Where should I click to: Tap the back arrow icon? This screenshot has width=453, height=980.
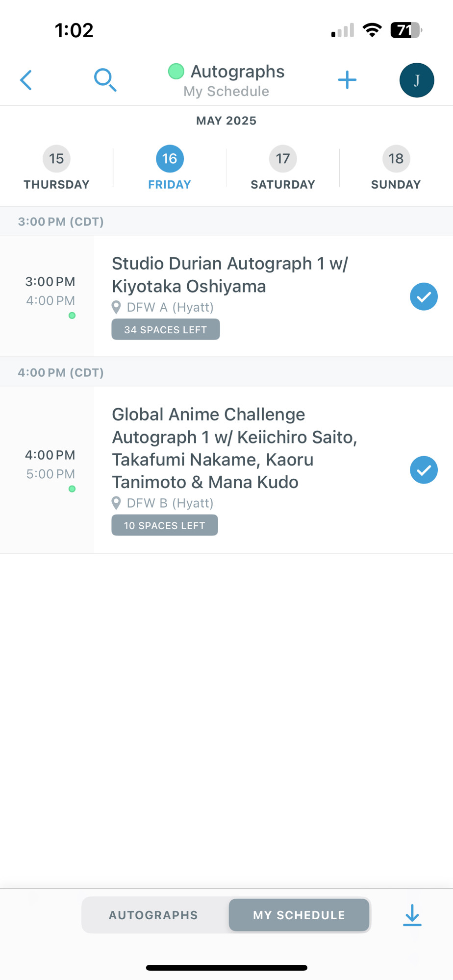[x=26, y=80]
